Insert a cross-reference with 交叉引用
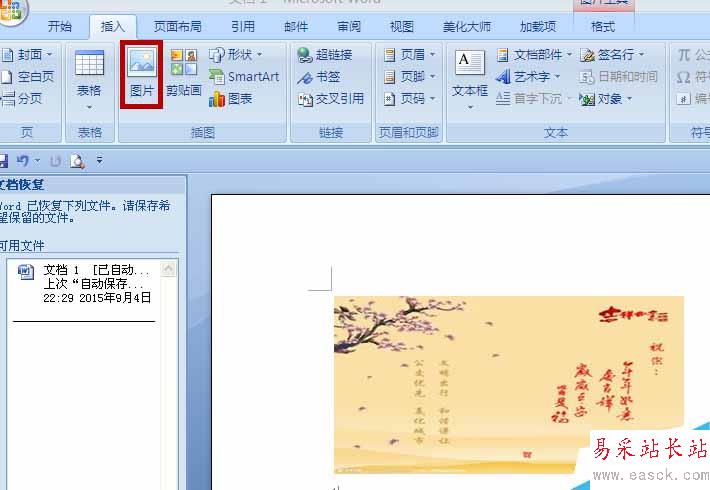 pyautogui.click(x=331, y=98)
